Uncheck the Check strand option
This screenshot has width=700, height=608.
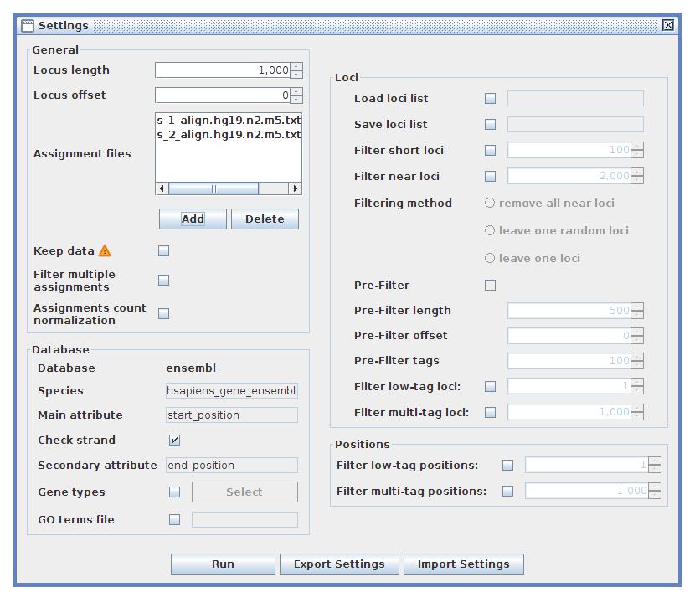coord(174,440)
